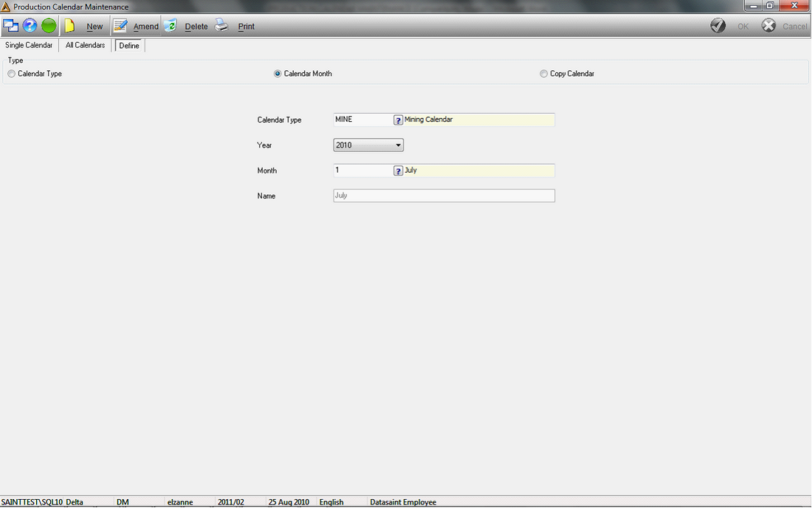Switch to the Single Calendar tab
Screen dimensions: 812x508
click(29, 45)
